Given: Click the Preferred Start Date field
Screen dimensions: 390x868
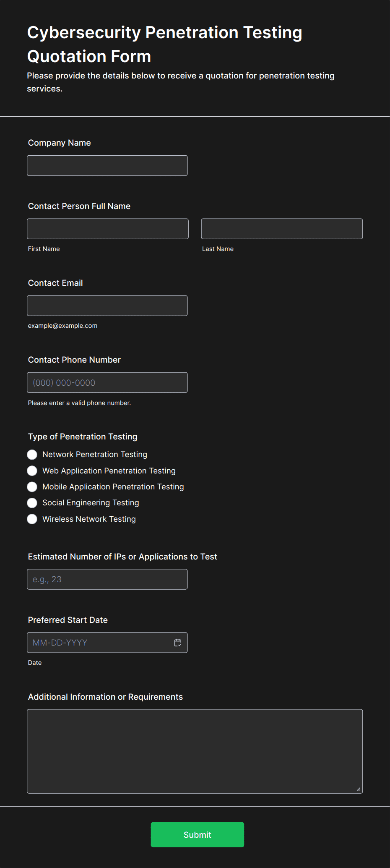Looking at the screenshot, I should tap(107, 643).
